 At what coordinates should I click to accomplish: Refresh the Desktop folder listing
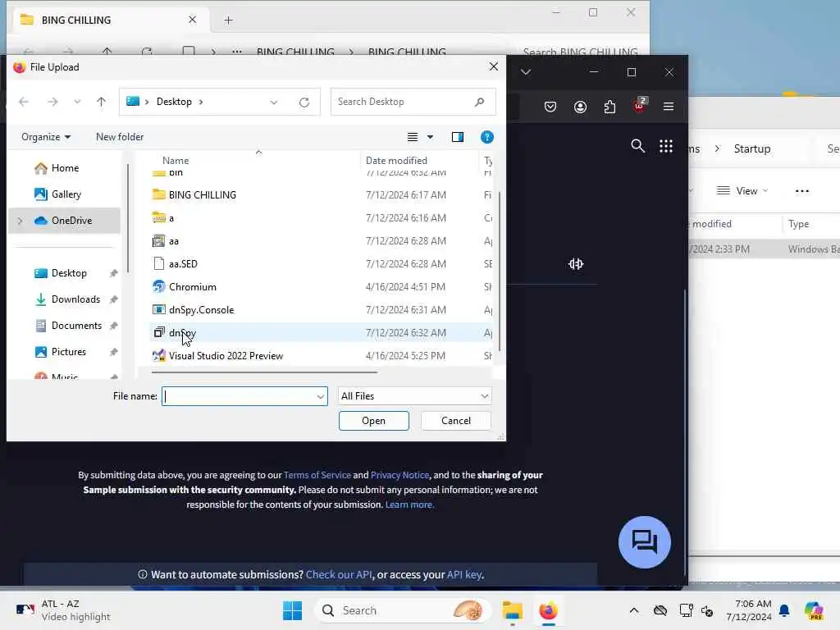(x=304, y=102)
